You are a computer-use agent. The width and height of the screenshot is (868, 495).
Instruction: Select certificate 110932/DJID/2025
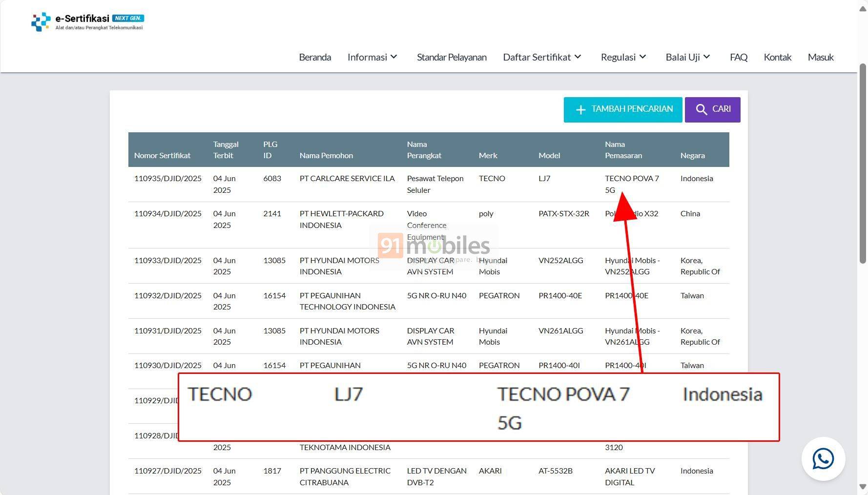click(x=167, y=295)
